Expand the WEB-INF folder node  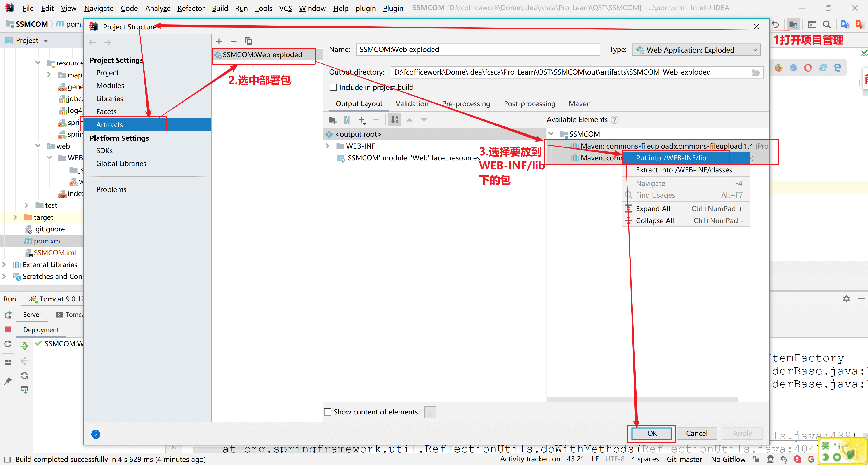point(327,146)
